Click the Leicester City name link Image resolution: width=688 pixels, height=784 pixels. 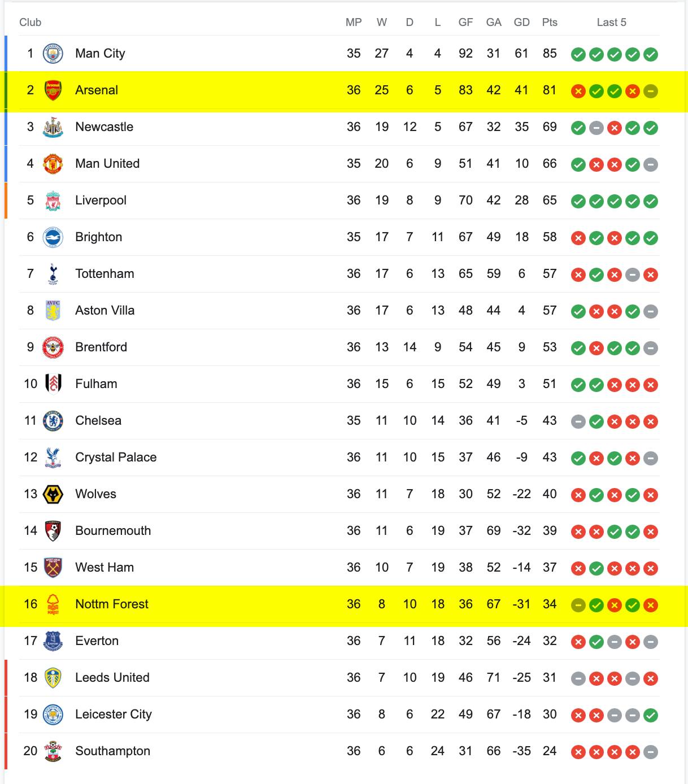pos(114,715)
